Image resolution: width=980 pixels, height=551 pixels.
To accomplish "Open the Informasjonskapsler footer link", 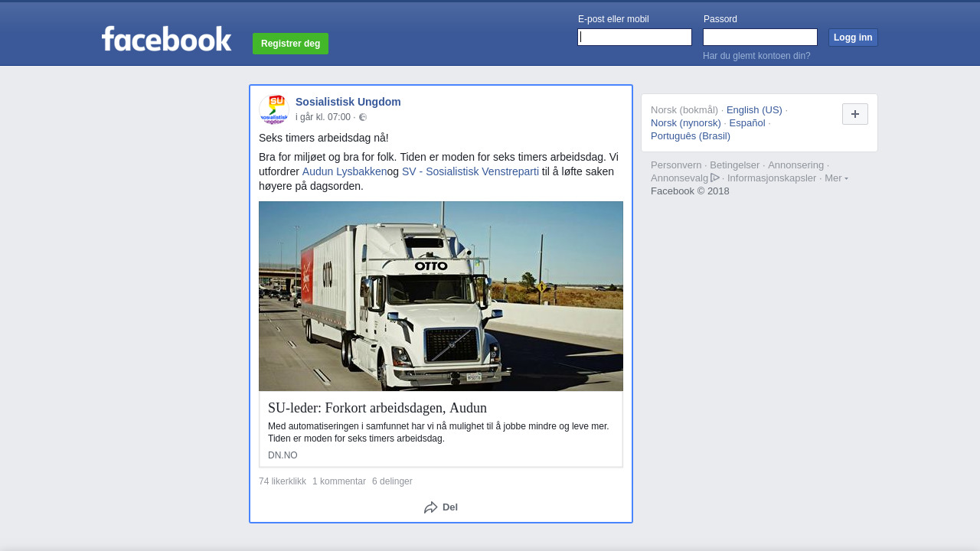I will click(x=772, y=178).
